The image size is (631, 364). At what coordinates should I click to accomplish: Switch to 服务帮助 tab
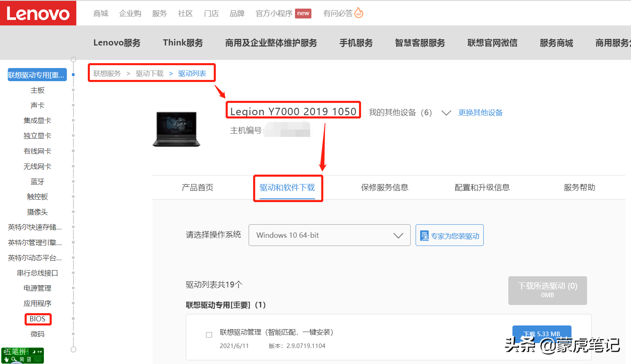579,187
